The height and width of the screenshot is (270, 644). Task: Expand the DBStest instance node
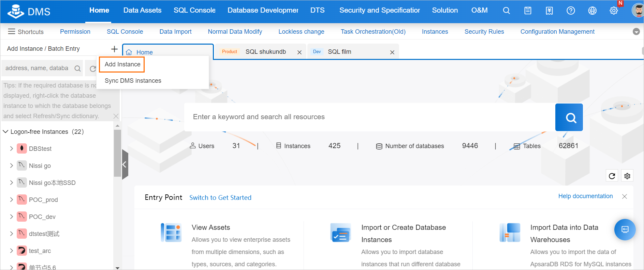(12, 148)
